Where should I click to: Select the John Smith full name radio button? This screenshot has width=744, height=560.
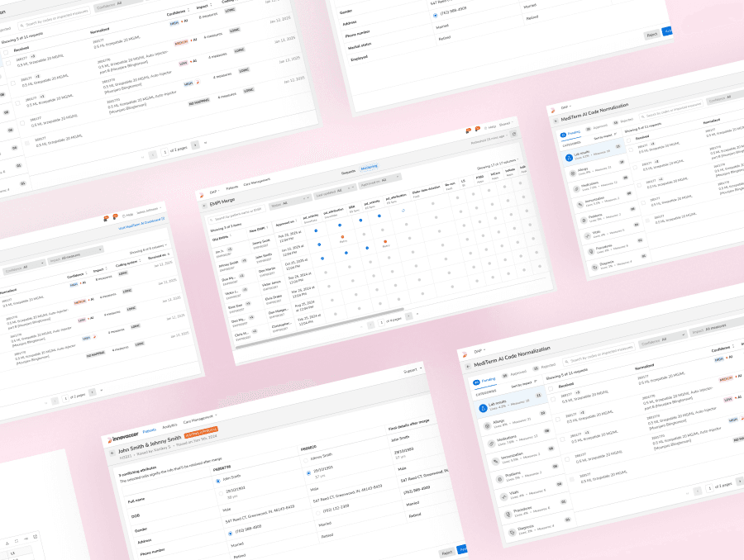pos(218,482)
